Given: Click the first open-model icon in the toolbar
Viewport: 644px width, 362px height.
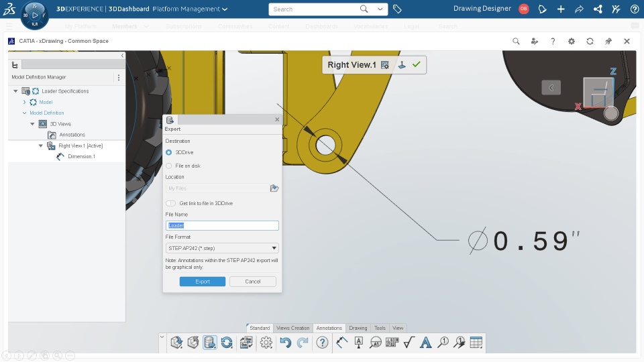Looking at the screenshot, I should [176, 343].
